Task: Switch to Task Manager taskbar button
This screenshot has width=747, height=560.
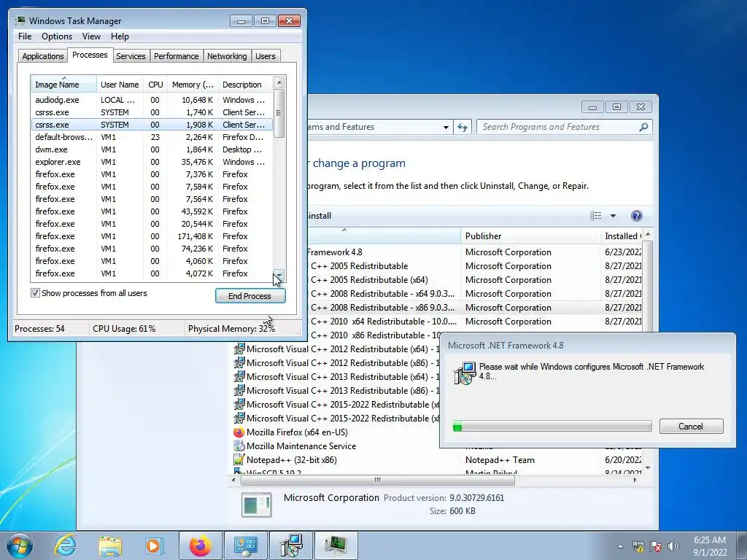Action: pos(336,545)
